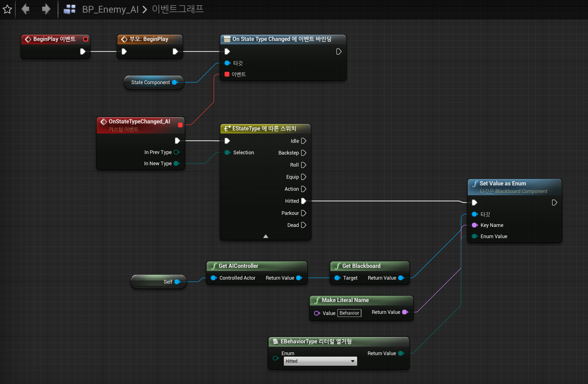Click the In Prev Type output pin
This screenshot has height=384, width=588.
[176, 152]
